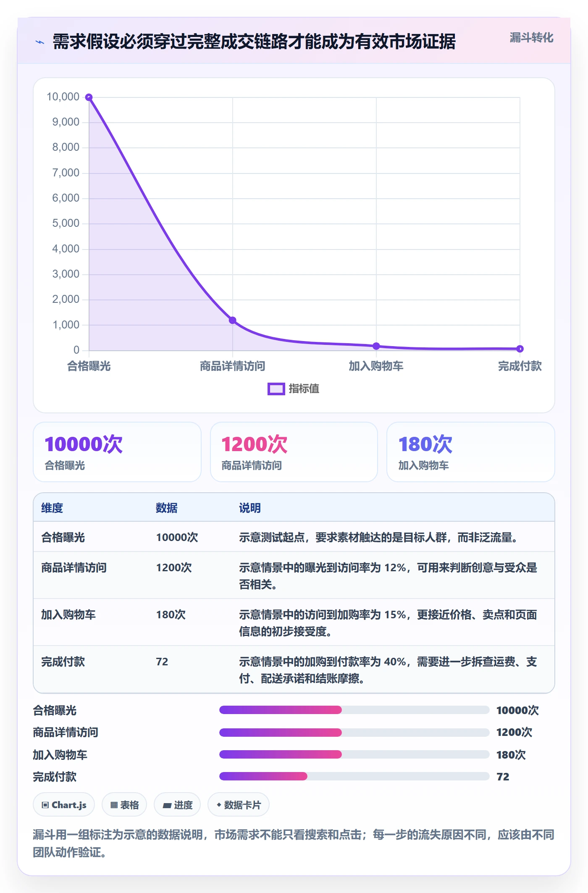Viewport: 588px width, 893px height.
Task: Click the diamond icon in the 数据卡片 chip
Action: point(219,805)
